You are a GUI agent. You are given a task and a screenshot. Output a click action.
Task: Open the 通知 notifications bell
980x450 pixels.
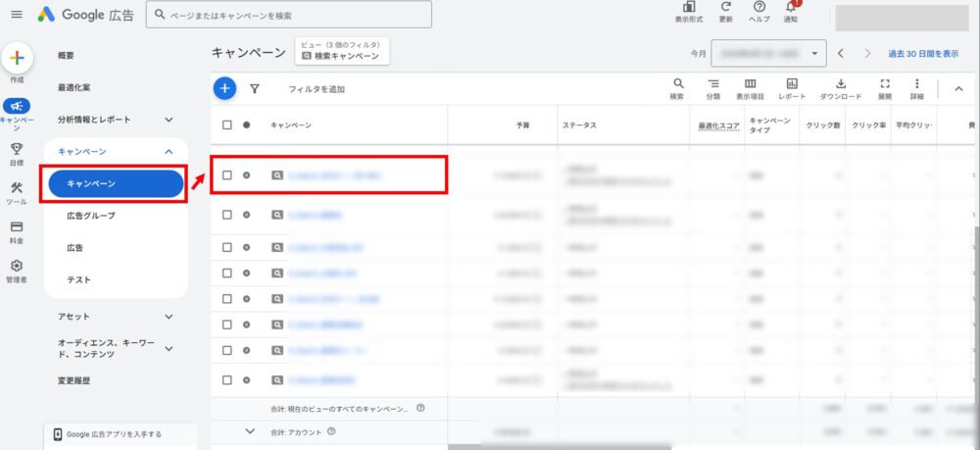click(x=791, y=11)
